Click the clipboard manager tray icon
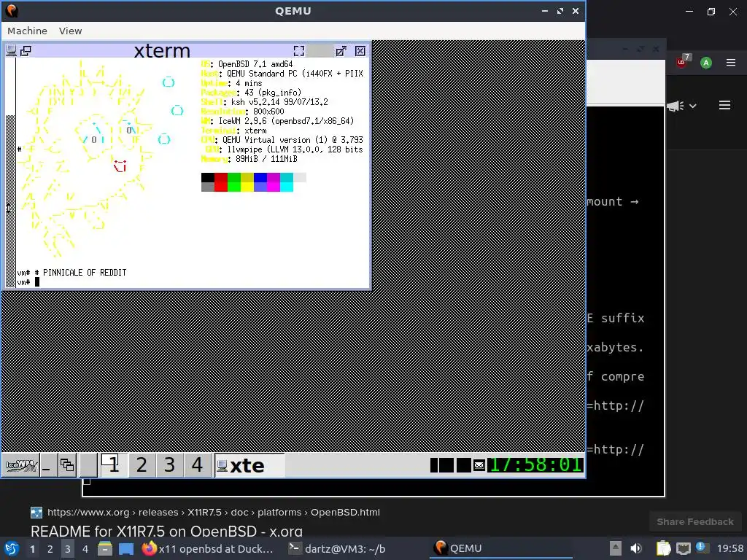 click(x=663, y=548)
